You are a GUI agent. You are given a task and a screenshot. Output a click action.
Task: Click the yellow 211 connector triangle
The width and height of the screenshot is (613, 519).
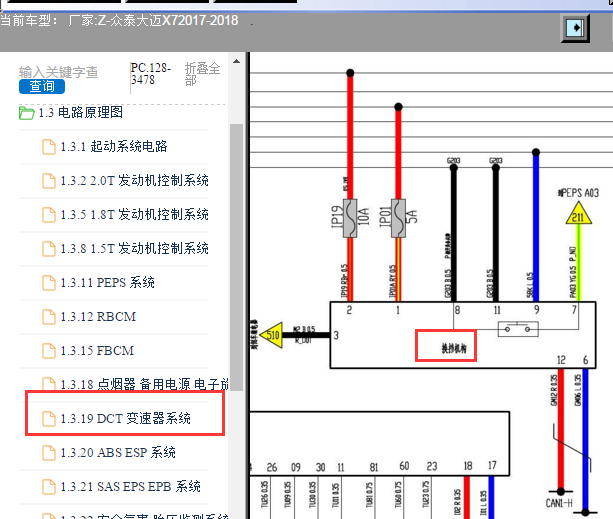click(x=576, y=214)
